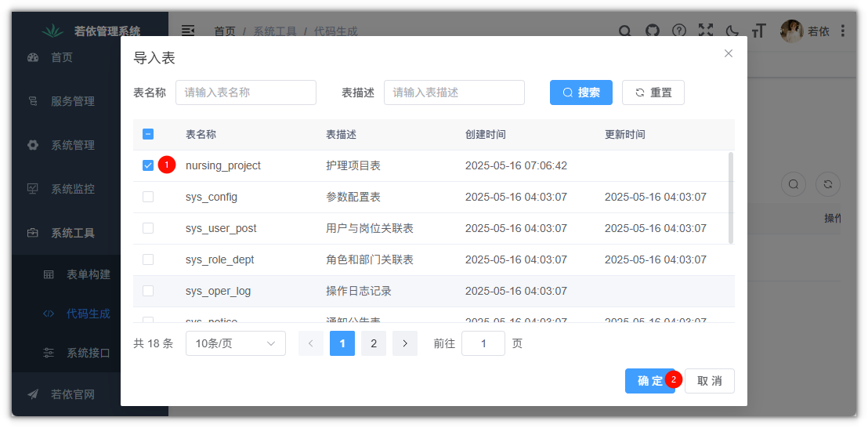
Task: Select the nursing_project table name cell
Action: [223, 165]
